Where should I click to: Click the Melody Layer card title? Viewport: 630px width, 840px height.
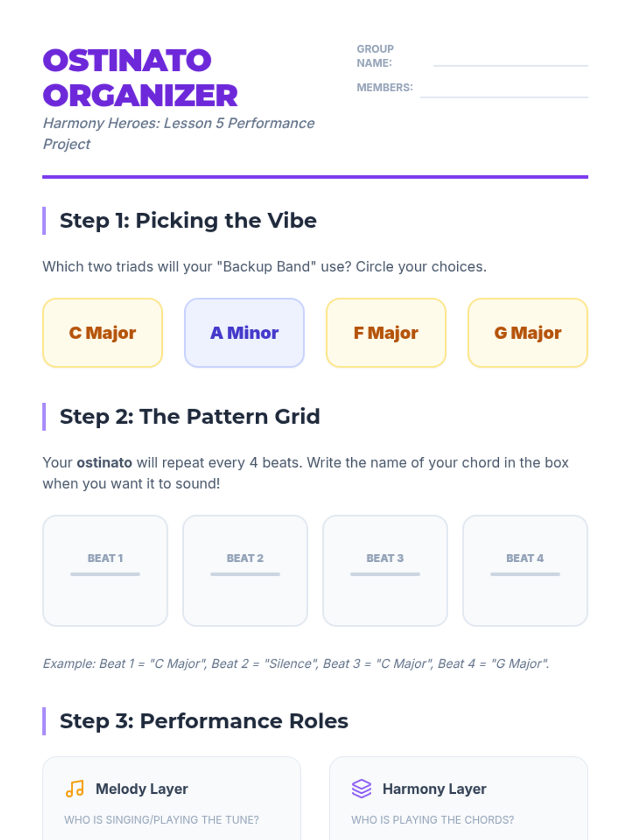142,789
